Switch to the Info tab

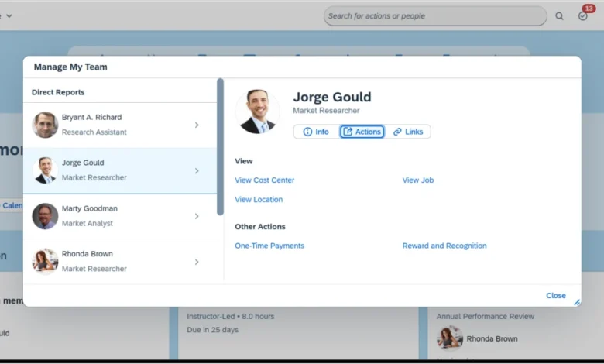(316, 132)
